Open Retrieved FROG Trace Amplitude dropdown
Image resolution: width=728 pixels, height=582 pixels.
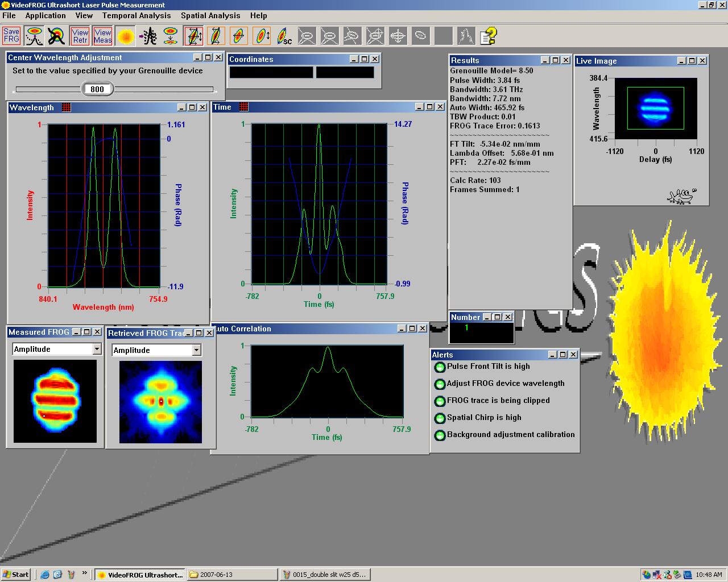click(196, 350)
